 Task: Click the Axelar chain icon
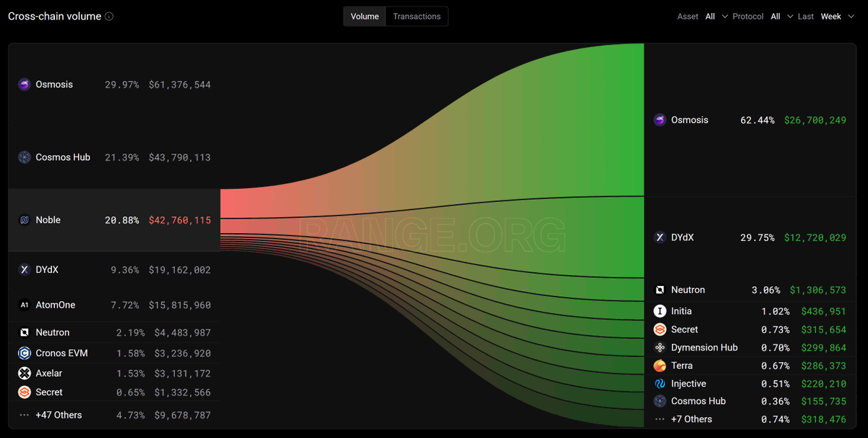[24, 373]
